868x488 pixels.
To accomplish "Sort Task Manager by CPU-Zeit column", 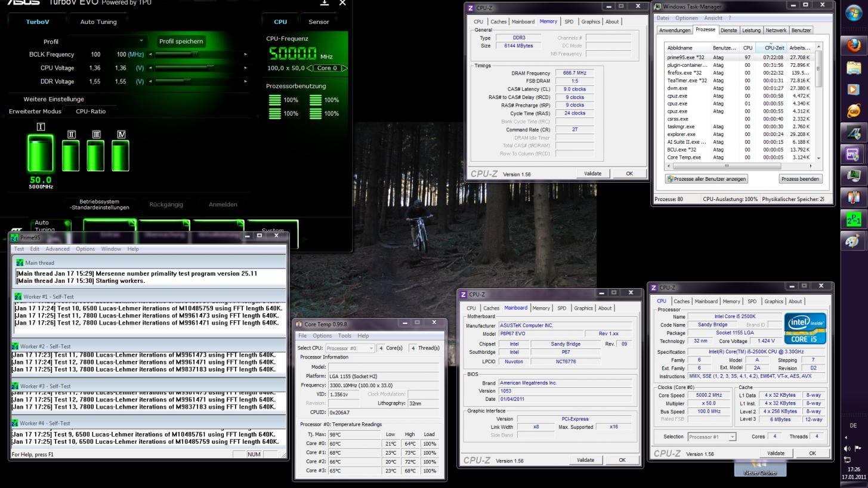I will click(x=771, y=48).
